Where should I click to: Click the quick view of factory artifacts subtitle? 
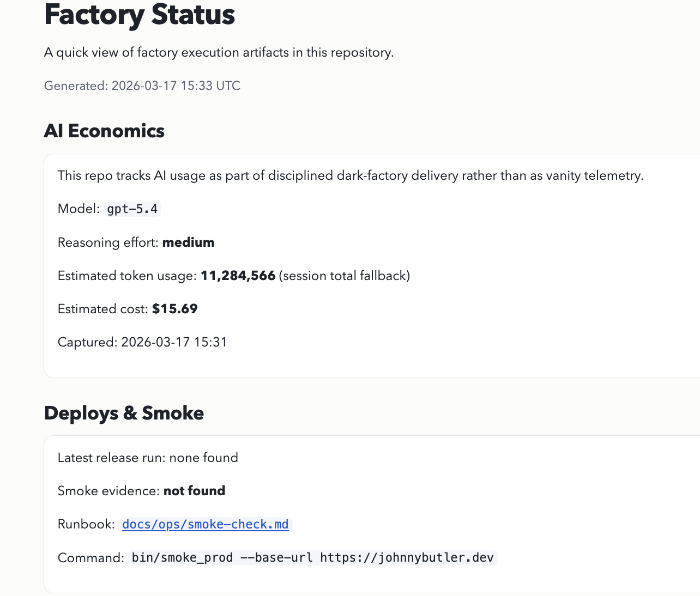pos(219,53)
